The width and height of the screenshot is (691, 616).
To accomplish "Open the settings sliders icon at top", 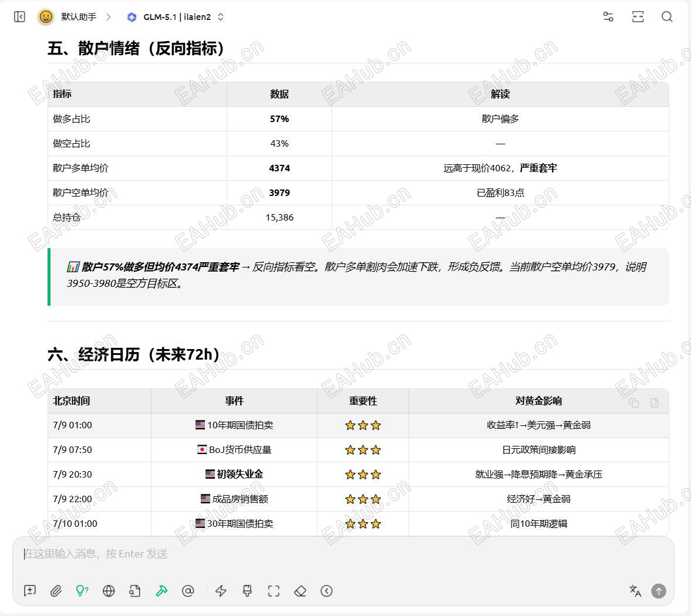I will tap(608, 17).
